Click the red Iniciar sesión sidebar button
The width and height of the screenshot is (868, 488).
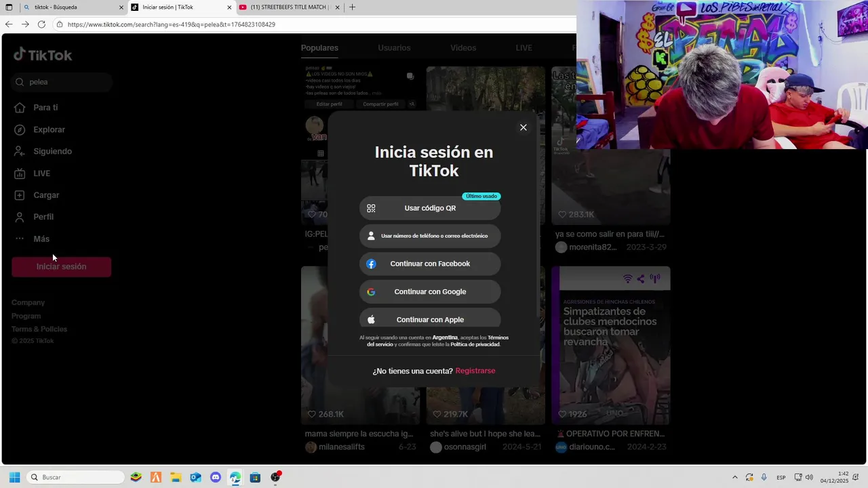(x=61, y=266)
